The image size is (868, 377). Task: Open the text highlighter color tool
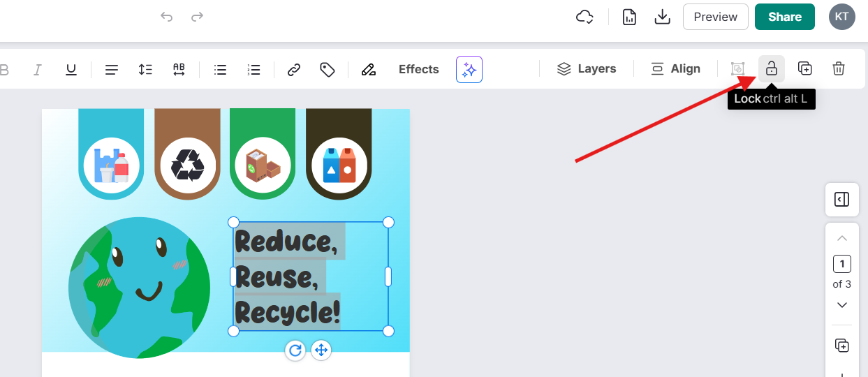(369, 69)
